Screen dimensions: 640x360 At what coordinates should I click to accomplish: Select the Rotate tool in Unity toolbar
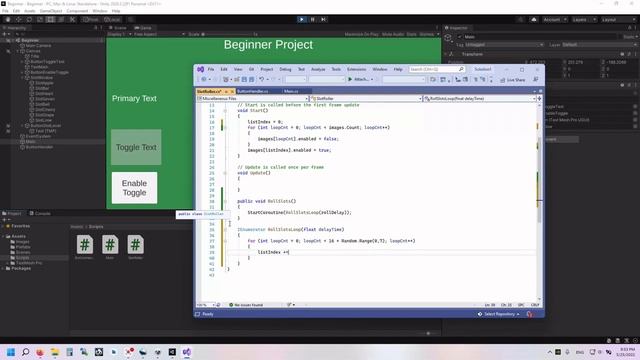pyautogui.click(x=29, y=19)
